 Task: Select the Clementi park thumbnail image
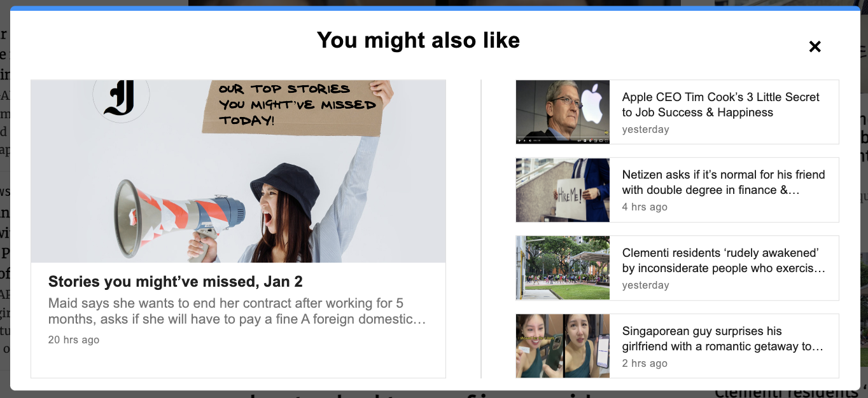click(x=563, y=268)
